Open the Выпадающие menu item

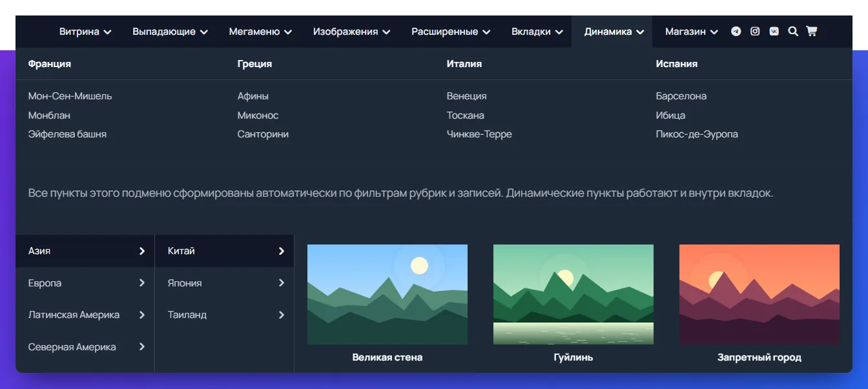click(x=170, y=32)
